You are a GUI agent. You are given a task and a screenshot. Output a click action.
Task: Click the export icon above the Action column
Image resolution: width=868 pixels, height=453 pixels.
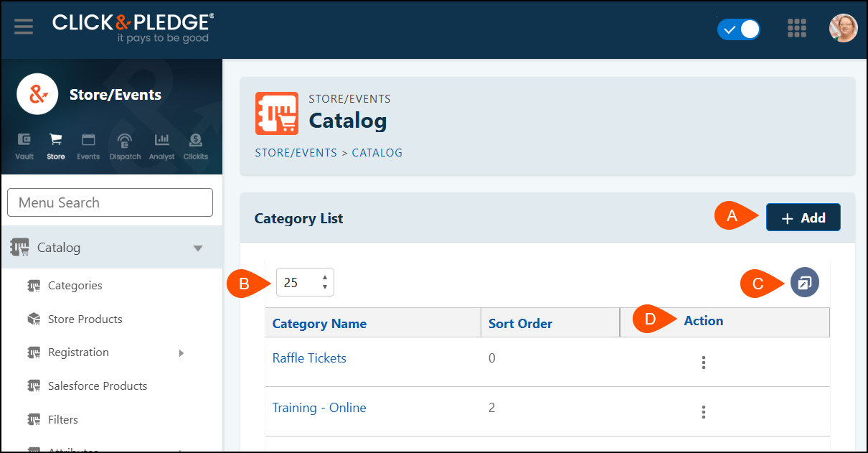click(x=804, y=282)
